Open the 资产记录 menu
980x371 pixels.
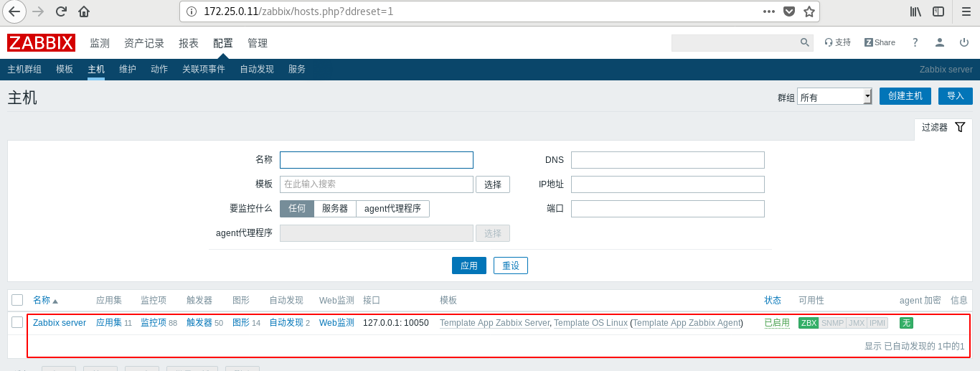[144, 43]
